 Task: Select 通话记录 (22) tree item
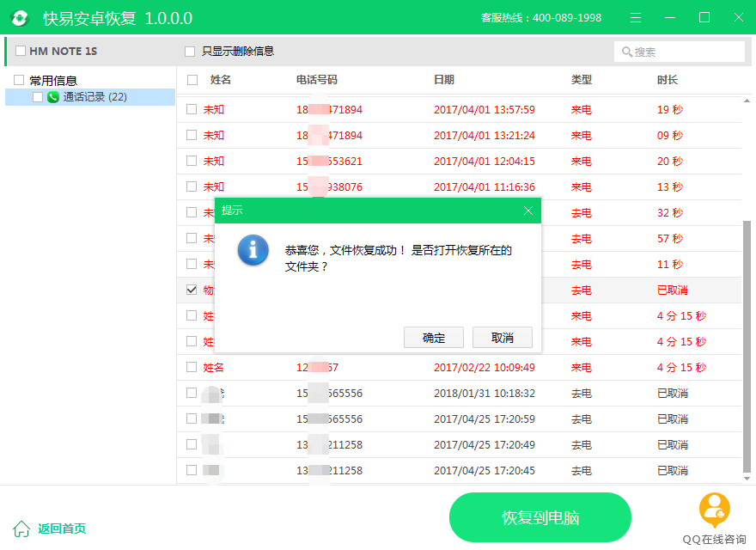click(94, 97)
